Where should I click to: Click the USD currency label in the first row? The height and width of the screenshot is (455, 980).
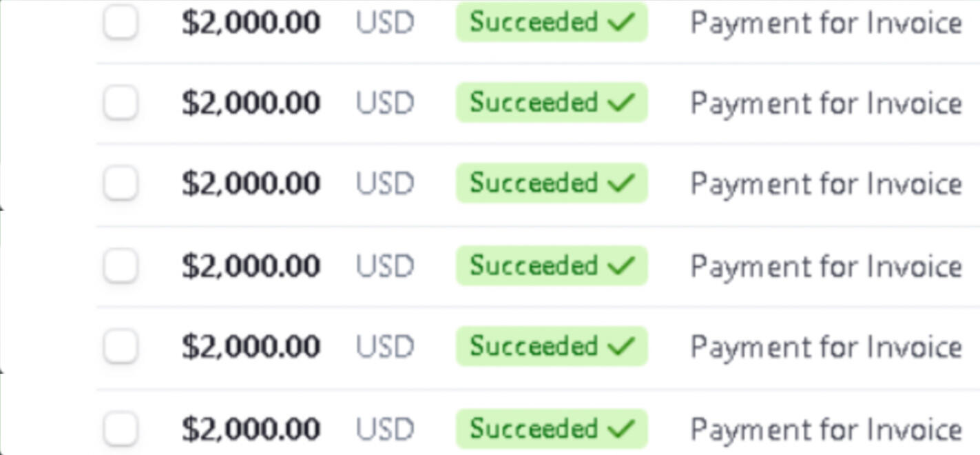[x=385, y=23]
